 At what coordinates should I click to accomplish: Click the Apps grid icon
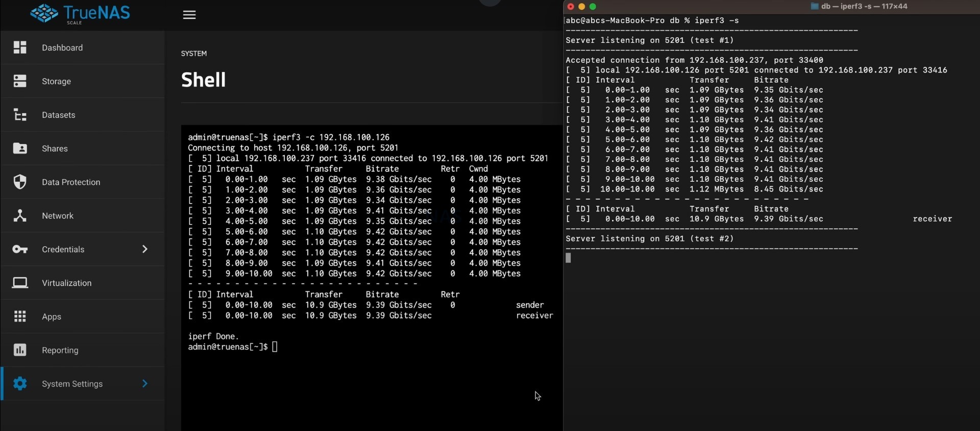tap(20, 317)
